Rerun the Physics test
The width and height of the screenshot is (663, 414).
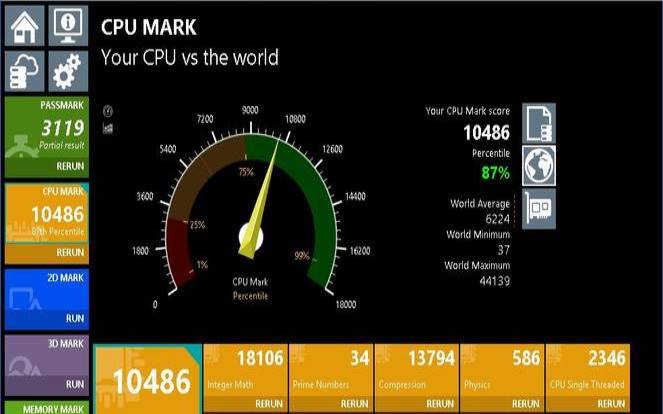tap(526, 404)
